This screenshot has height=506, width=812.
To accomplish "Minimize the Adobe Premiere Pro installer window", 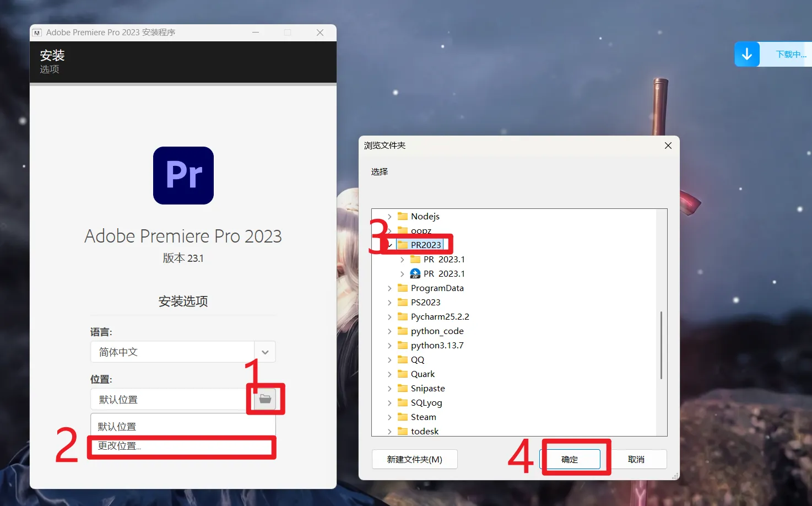I will coord(256,33).
